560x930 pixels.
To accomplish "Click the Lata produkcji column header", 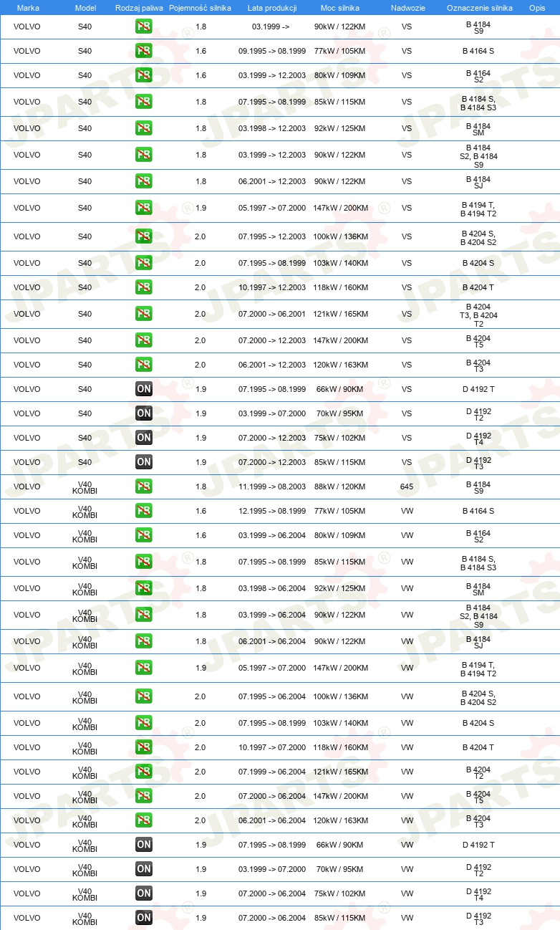I will 272,7.
